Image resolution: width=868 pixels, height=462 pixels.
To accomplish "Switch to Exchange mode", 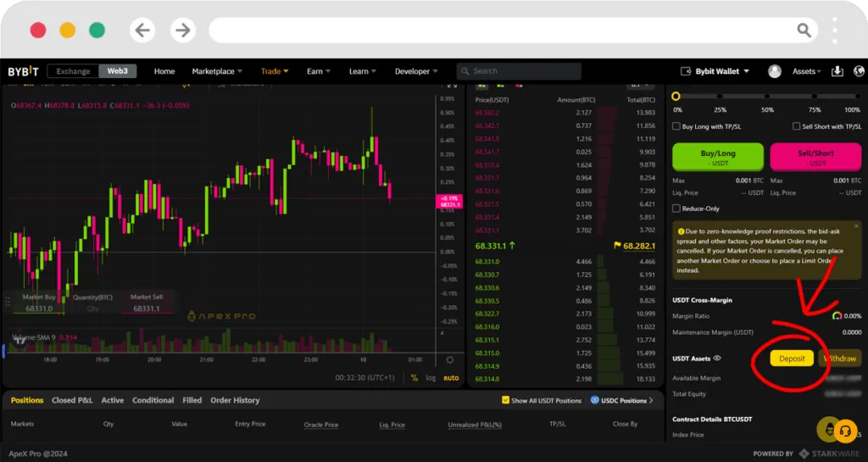I will [x=73, y=71].
